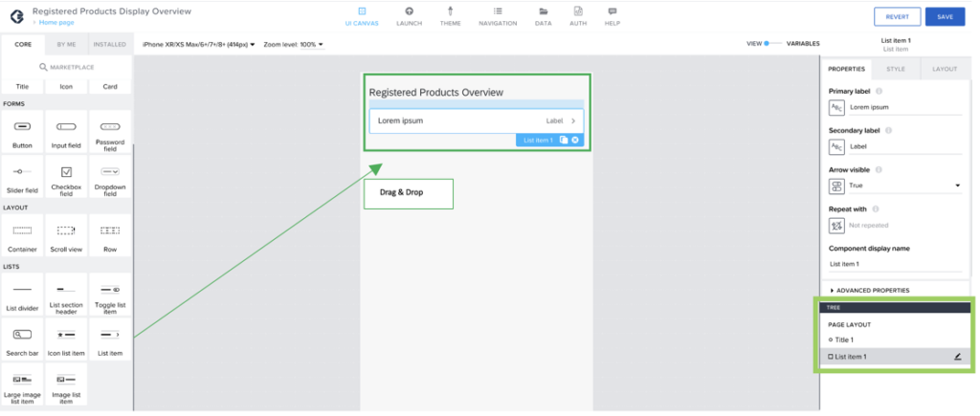This screenshot has height=416, width=980.
Task: Choose the Container layout component
Action: tap(22, 230)
